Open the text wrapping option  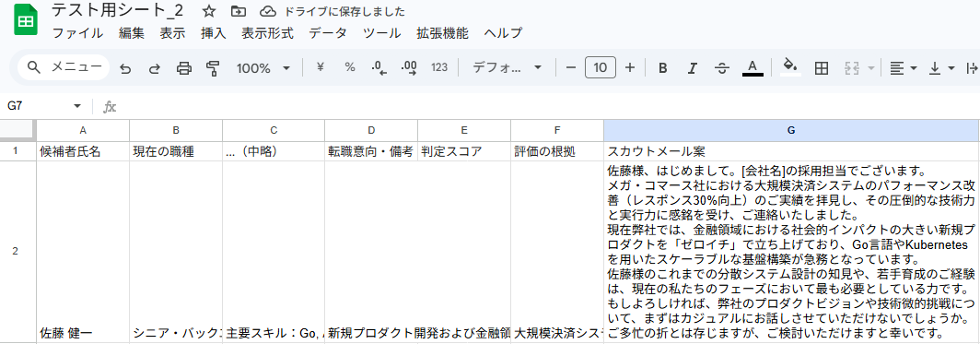(x=972, y=68)
